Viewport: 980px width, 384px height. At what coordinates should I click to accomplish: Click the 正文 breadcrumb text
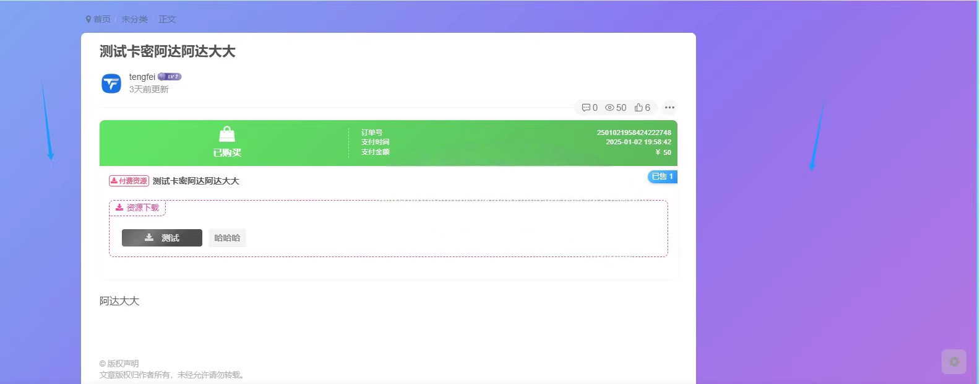167,19
